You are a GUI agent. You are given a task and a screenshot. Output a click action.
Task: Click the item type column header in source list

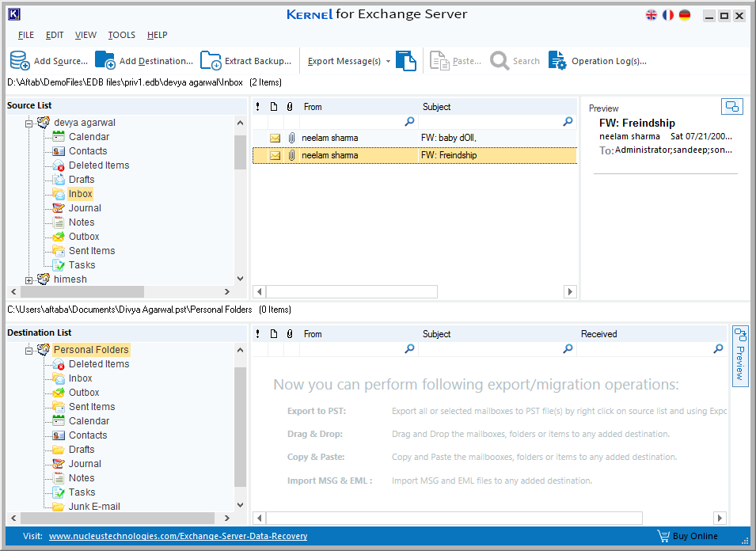click(x=274, y=107)
